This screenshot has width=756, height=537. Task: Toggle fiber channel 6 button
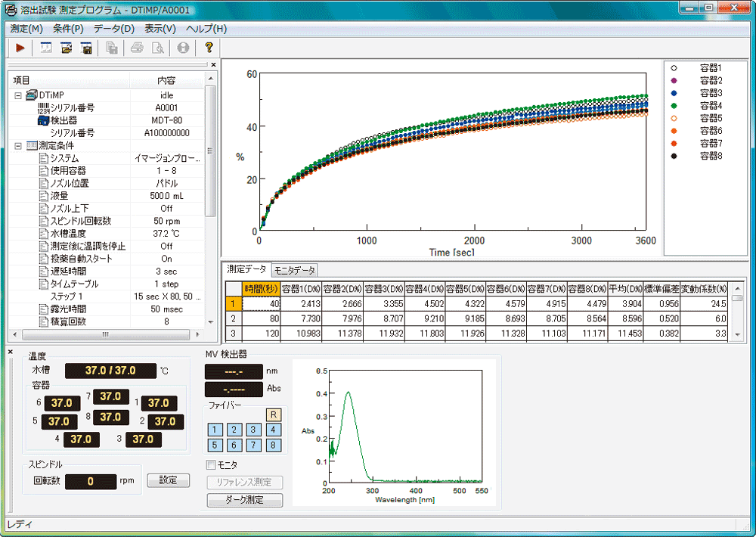[x=234, y=445]
